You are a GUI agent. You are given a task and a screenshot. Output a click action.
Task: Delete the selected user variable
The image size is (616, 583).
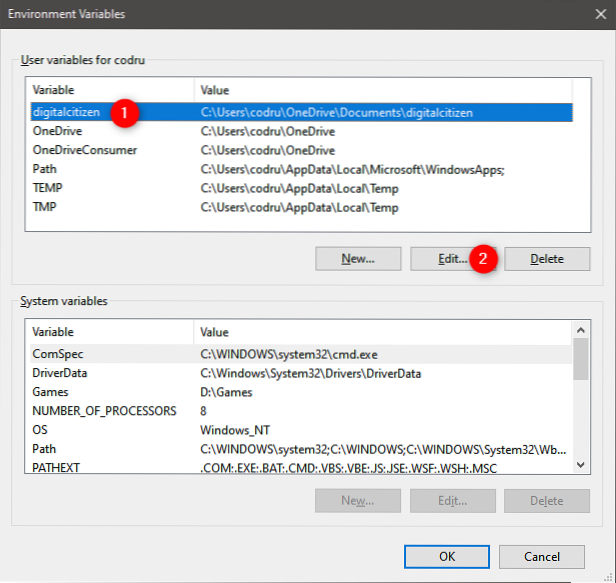[546, 258]
